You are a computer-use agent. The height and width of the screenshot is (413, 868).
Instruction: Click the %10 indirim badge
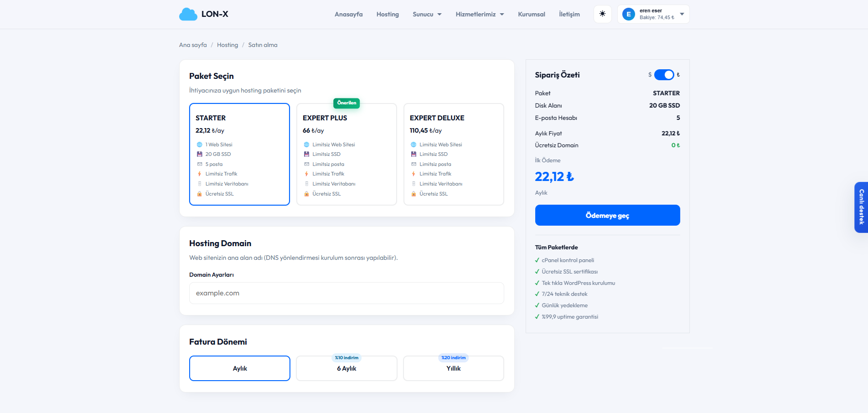(346, 358)
